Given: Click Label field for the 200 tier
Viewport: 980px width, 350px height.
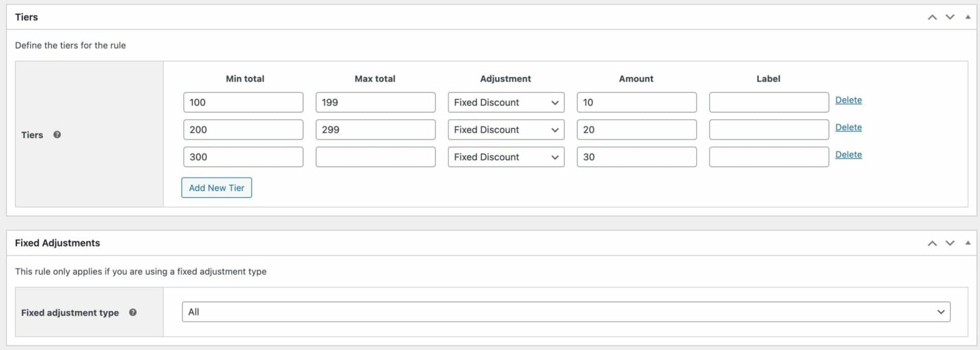Looking at the screenshot, I should (x=769, y=130).
